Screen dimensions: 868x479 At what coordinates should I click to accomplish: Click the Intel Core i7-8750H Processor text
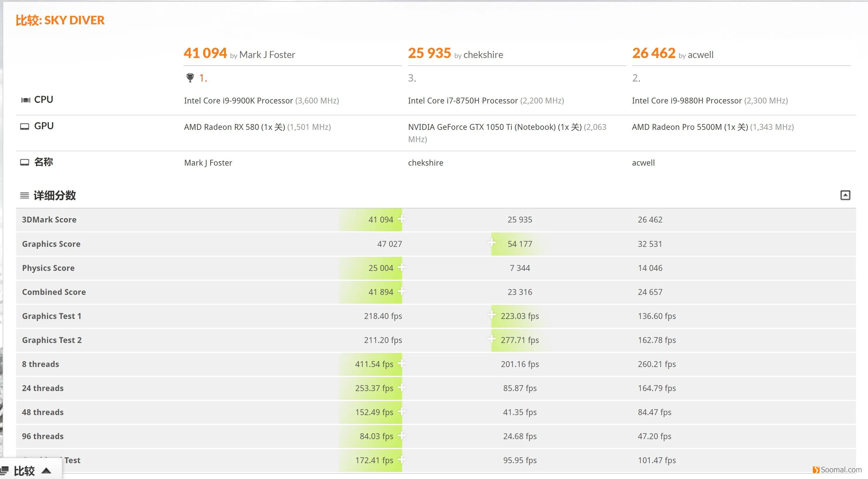[x=463, y=101]
